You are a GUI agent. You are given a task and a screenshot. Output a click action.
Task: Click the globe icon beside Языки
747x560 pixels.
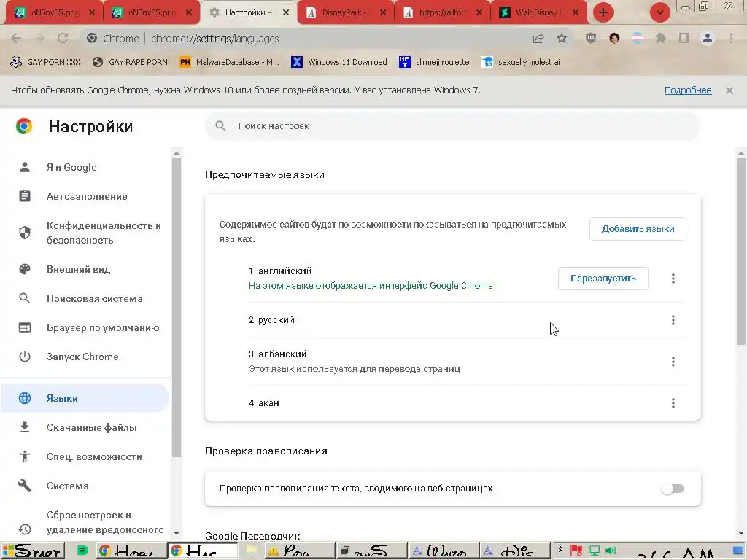pos(25,398)
